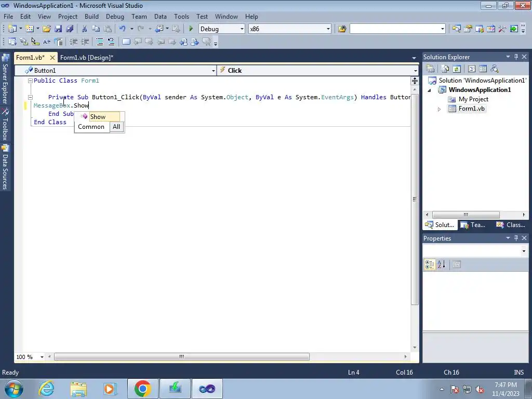Click the Solution Explorer horizontal scrollbar thumb
The image size is (532, 399).
(x=466, y=215)
